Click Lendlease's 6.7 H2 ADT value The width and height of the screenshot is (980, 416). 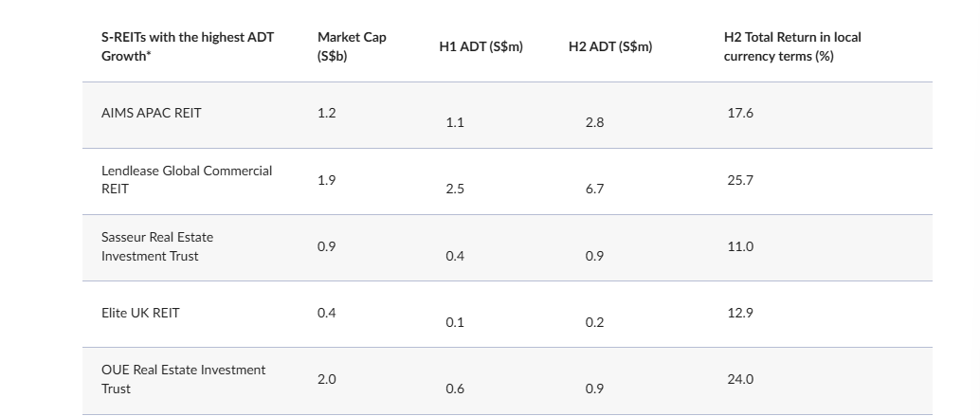point(594,189)
